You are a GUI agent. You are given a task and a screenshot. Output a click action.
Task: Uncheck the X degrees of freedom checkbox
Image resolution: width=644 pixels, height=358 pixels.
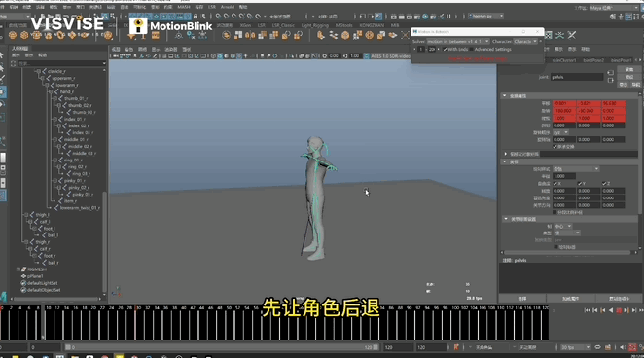pyautogui.click(x=555, y=184)
